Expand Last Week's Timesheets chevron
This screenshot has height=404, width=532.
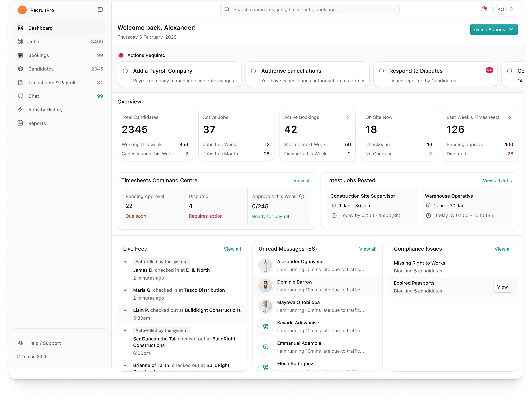click(510, 117)
